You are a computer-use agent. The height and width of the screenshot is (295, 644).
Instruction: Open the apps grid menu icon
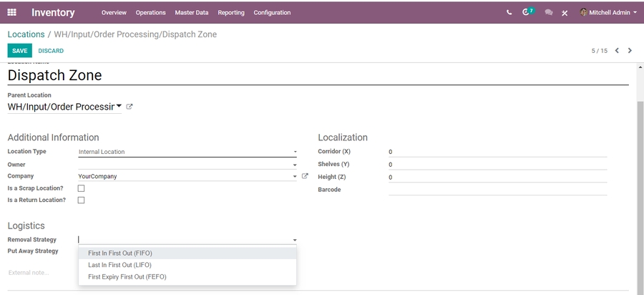(x=12, y=12)
